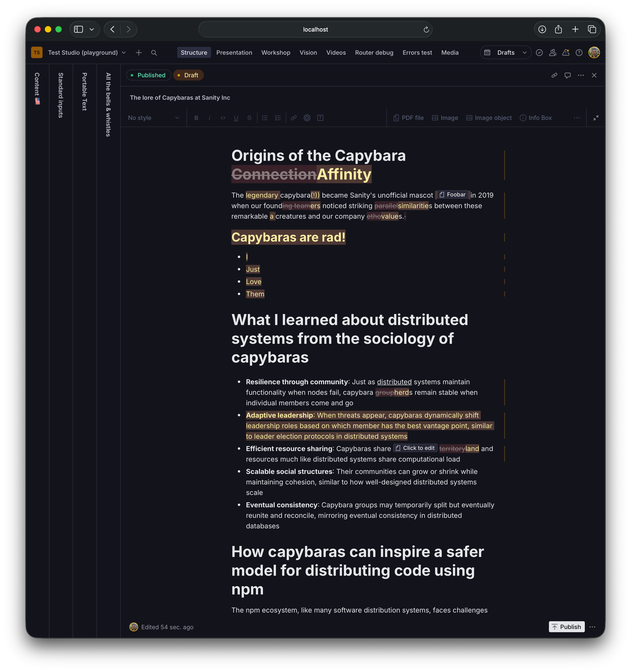Add a link annotation
The width and height of the screenshot is (631, 672).
tap(294, 118)
